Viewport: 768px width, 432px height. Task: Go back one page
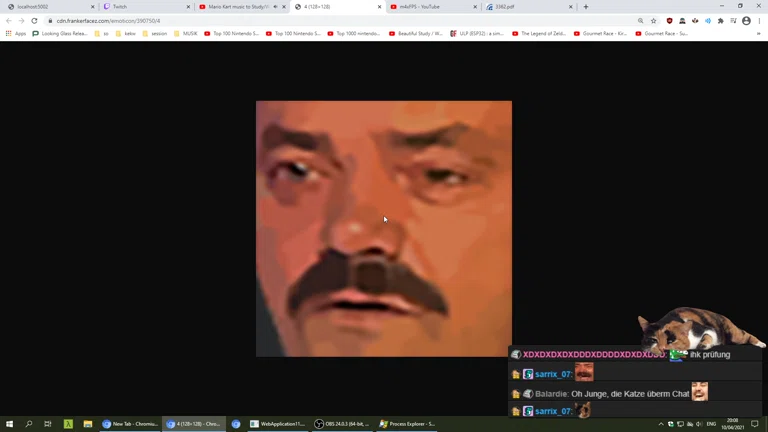9,21
